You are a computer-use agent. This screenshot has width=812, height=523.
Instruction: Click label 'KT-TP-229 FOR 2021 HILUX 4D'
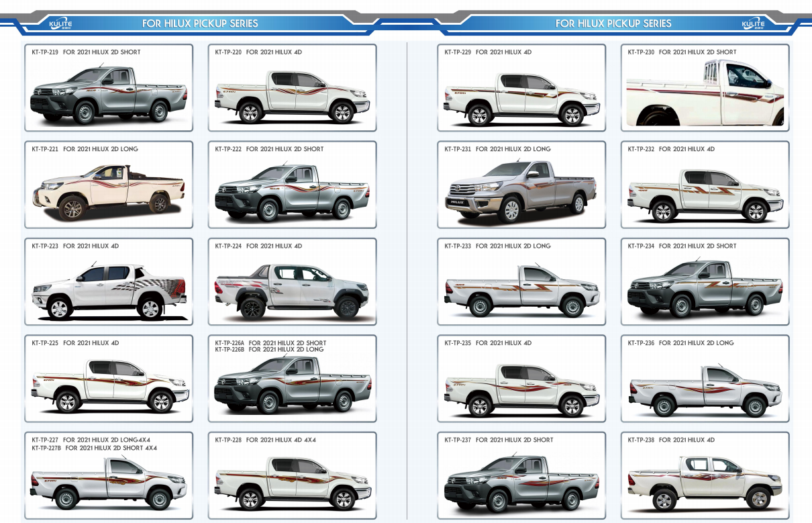click(488, 52)
